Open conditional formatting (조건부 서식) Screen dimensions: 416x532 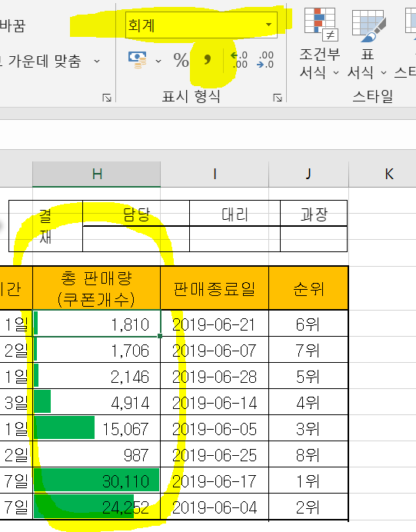[320, 44]
